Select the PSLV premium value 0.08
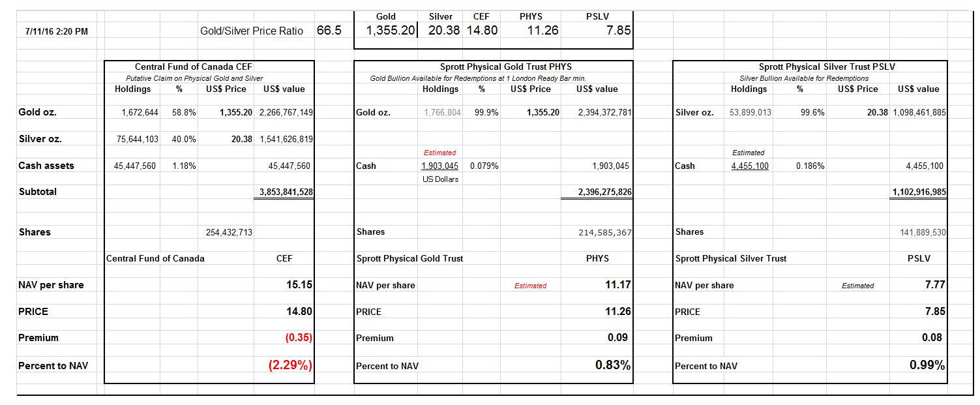The image size is (980, 405). point(932,338)
